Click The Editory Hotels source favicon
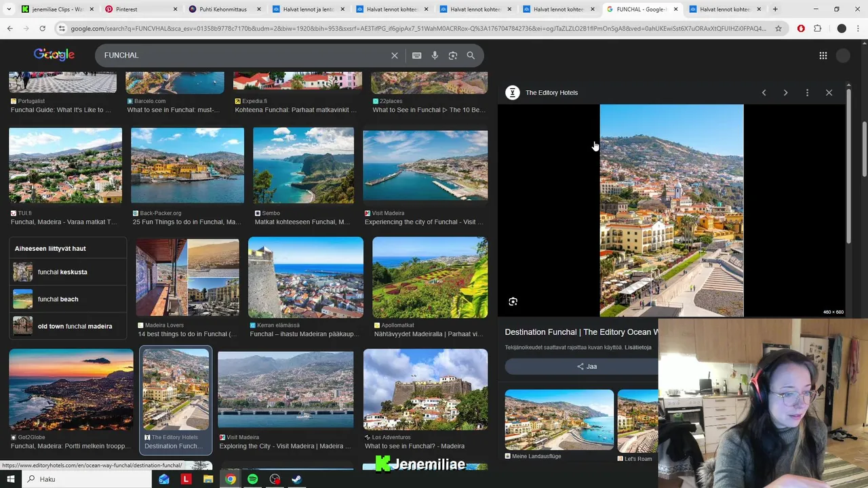The width and height of the screenshot is (868, 488). [x=513, y=93]
